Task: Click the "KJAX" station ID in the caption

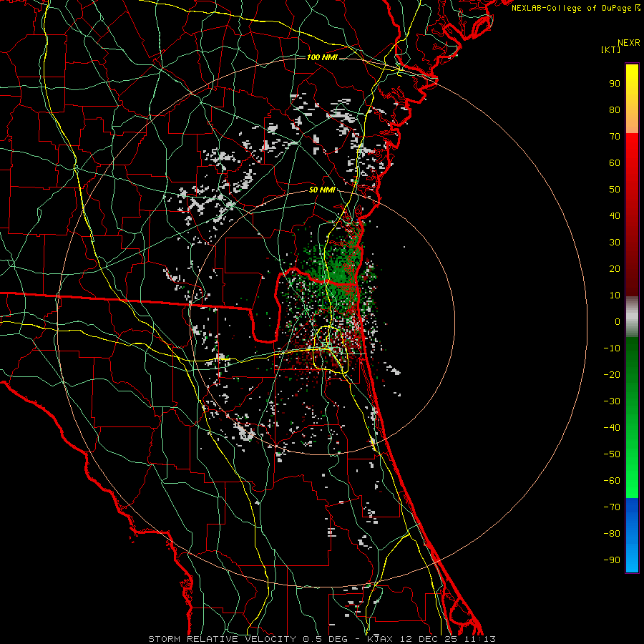Action: tap(379, 639)
